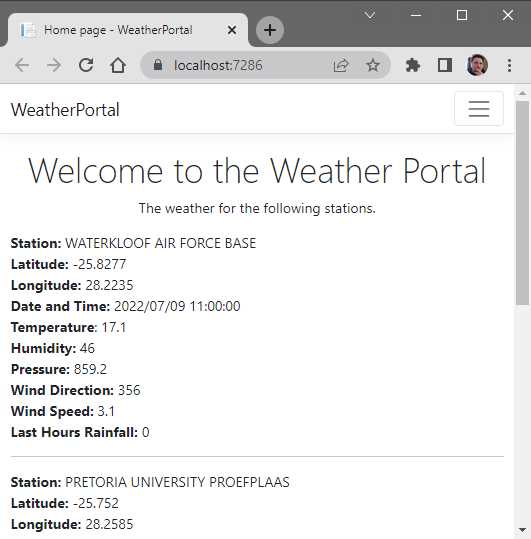
Task: Close the browser window
Action: (x=508, y=15)
